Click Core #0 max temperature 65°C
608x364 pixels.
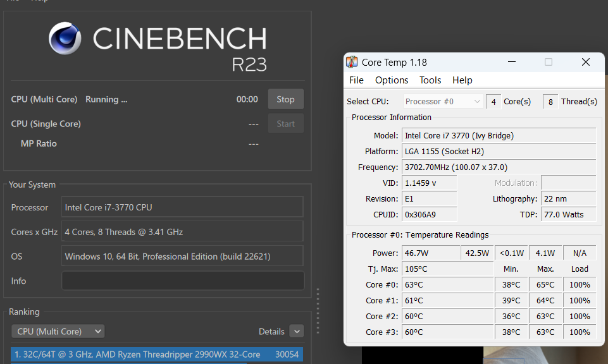[545, 284]
